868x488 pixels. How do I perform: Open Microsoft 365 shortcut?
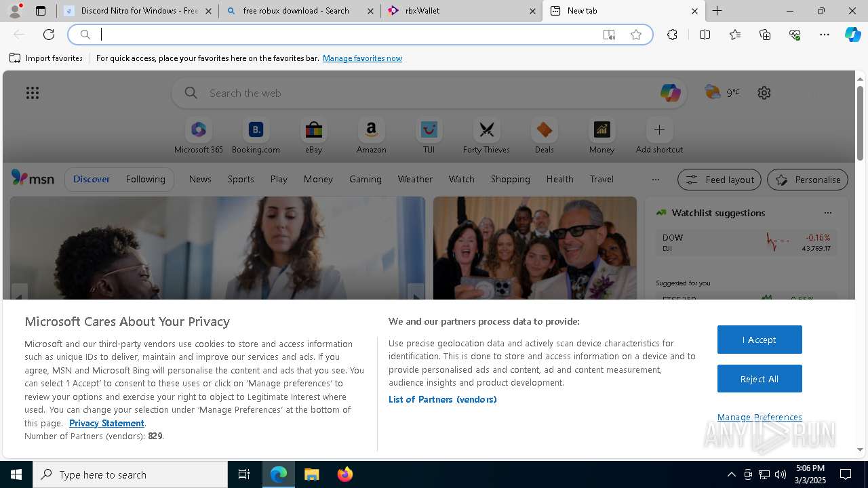pyautogui.click(x=198, y=136)
